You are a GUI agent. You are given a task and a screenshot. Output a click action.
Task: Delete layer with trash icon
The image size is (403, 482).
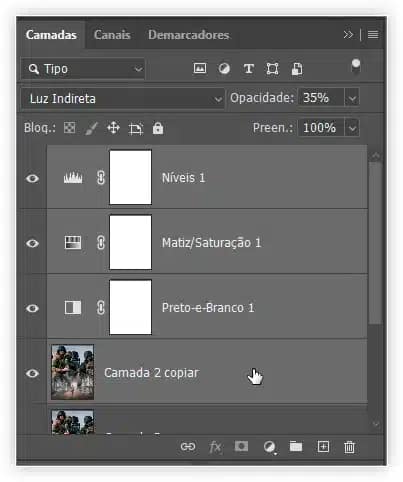(349, 447)
